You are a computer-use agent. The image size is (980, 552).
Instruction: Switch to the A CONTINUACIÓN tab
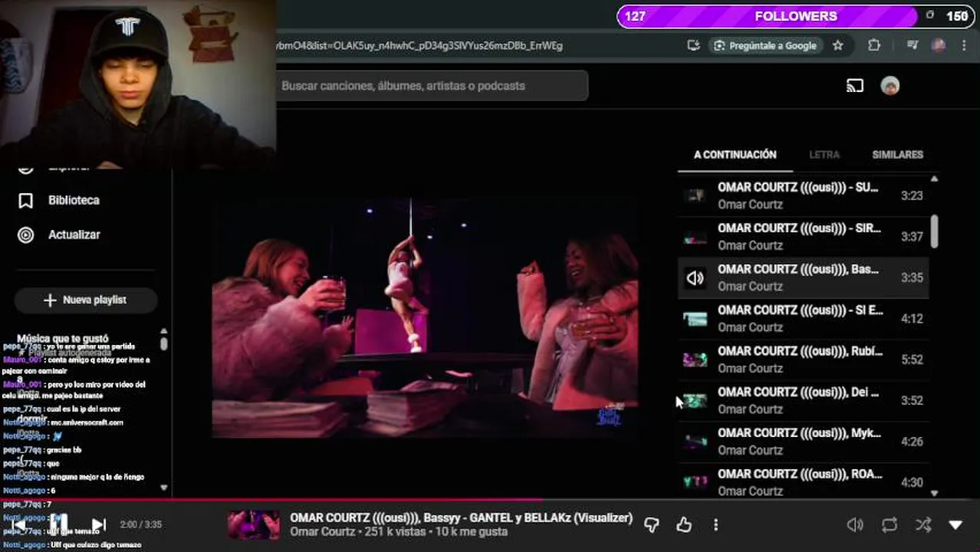[x=735, y=155]
